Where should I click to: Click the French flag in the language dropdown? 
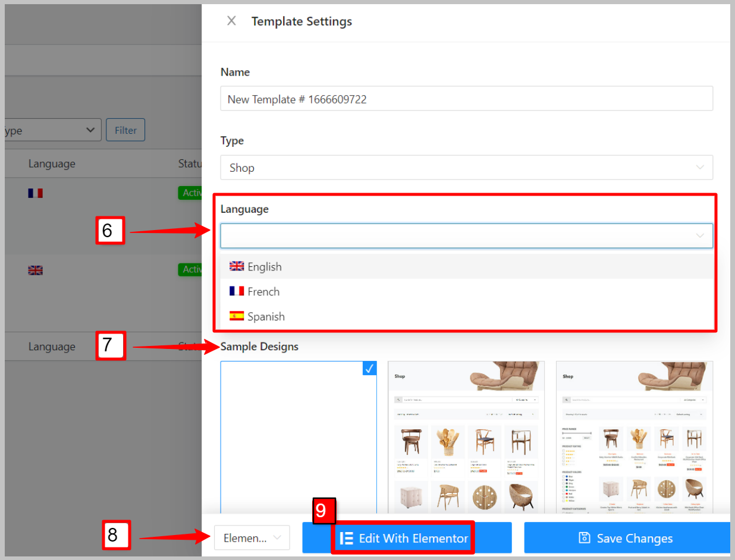click(x=237, y=291)
